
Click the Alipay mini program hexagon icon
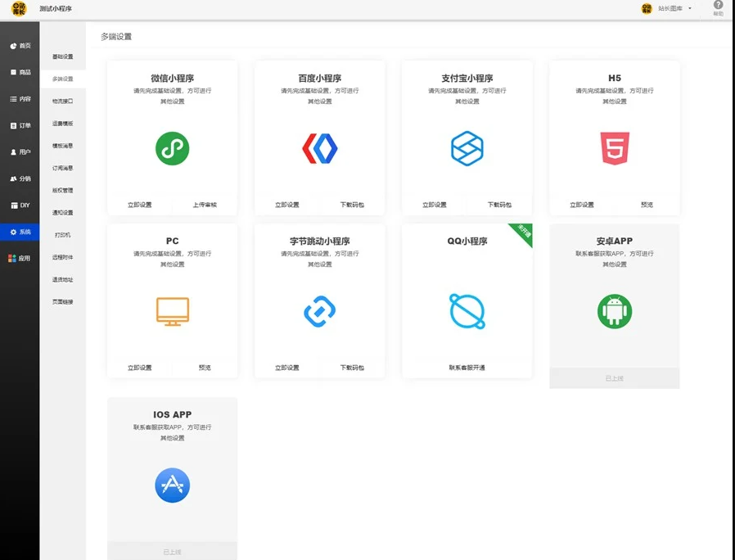tap(467, 148)
